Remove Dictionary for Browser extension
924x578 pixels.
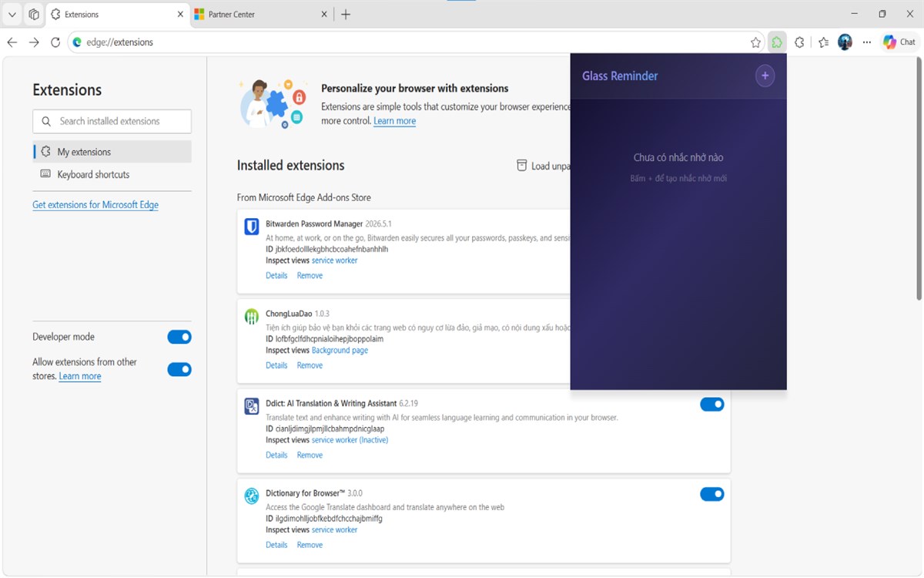coord(310,545)
